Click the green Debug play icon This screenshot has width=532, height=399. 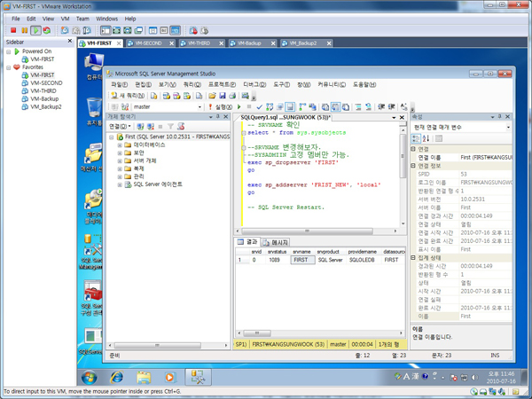point(239,107)
